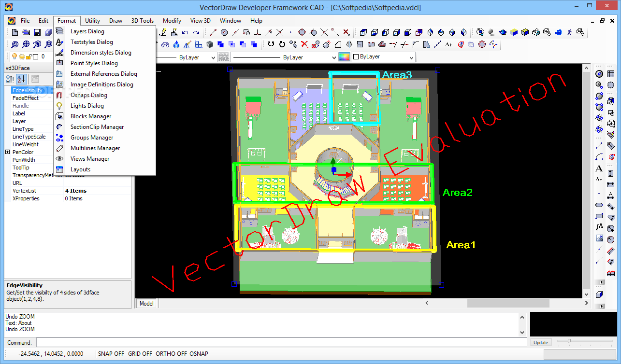Switch to the Model tab
Screen dimensions: 621x364
[x=146, y=303]
